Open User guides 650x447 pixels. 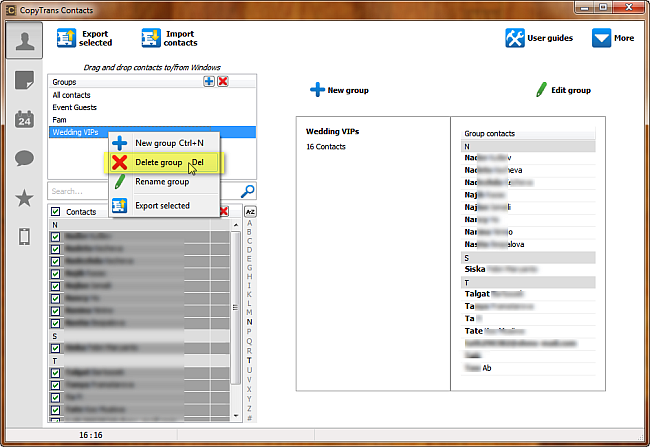539,38
